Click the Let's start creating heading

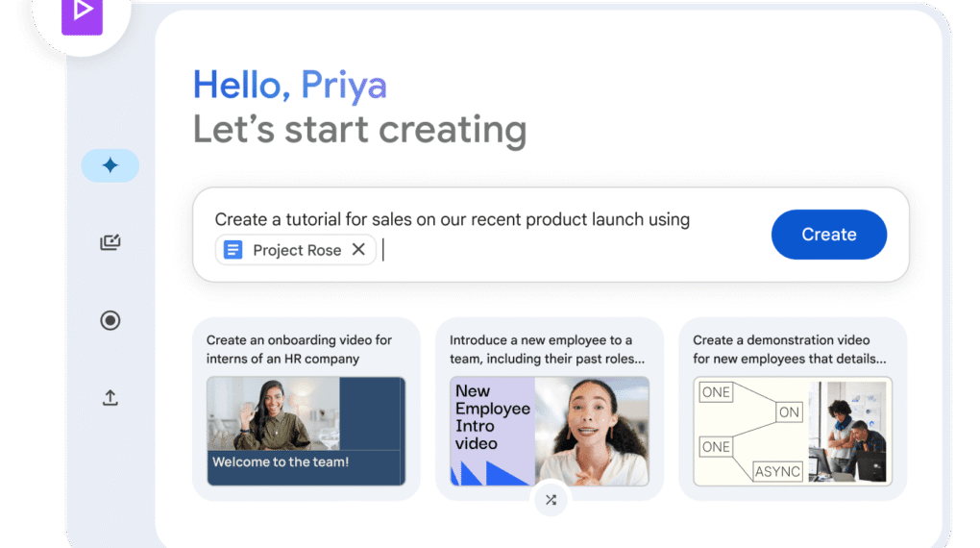point(360,130)
